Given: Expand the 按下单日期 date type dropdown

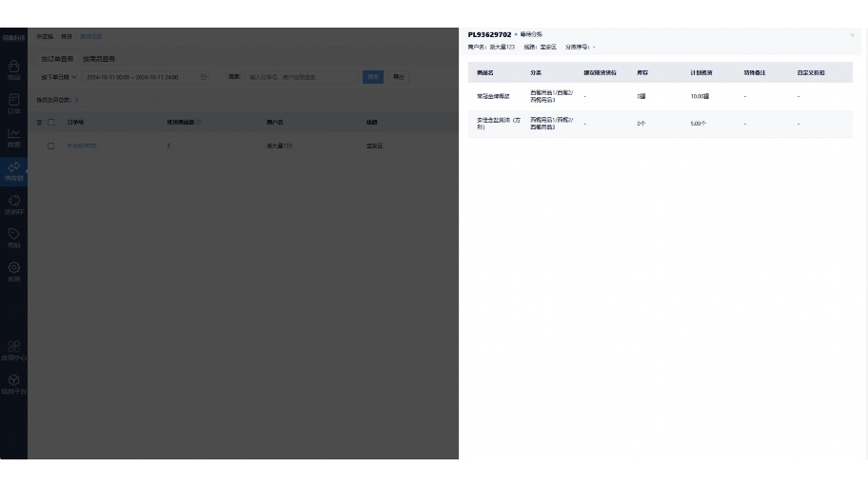Looking at the screenshot, I should pyautogui.click(x=59, y=77).
